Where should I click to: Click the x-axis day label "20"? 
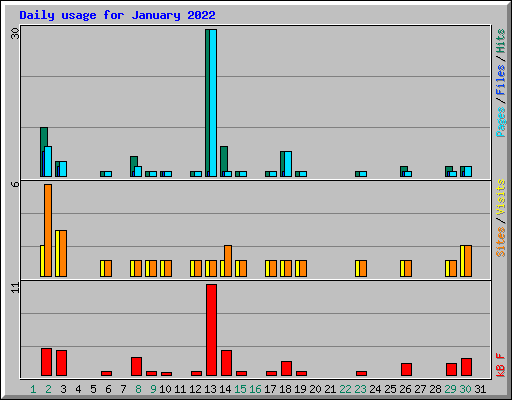[x=315, y=389]
